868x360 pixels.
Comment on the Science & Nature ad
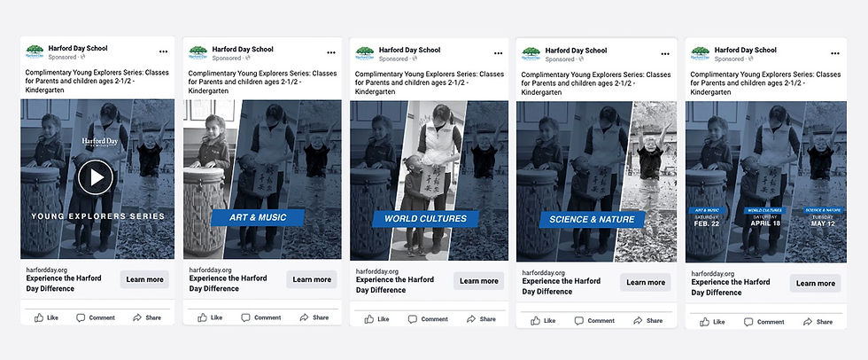594,321
